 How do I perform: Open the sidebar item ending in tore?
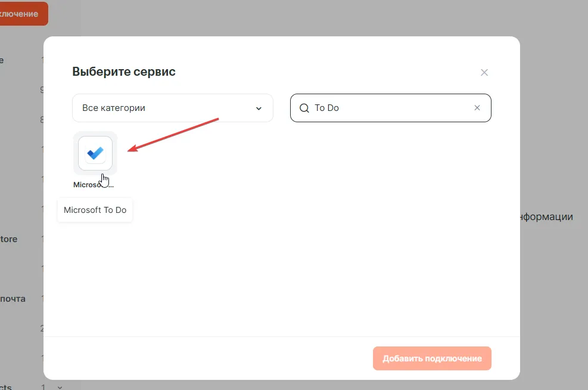coord(9,239)
